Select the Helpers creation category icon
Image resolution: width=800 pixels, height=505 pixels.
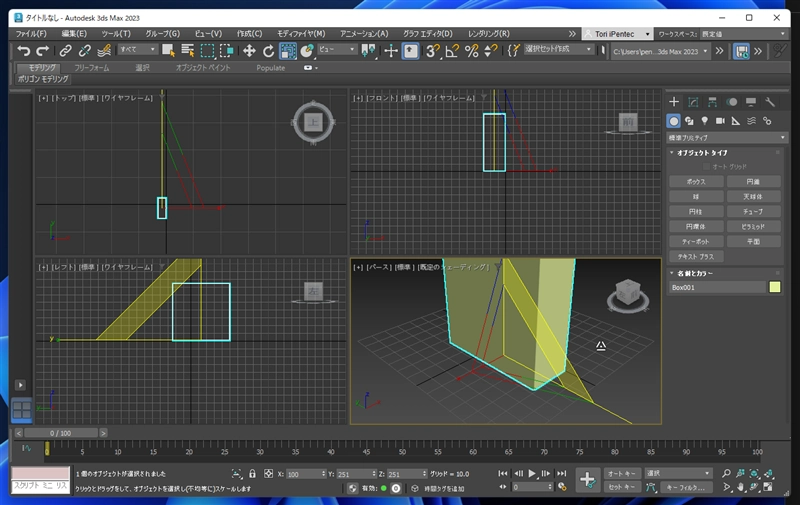736,121
